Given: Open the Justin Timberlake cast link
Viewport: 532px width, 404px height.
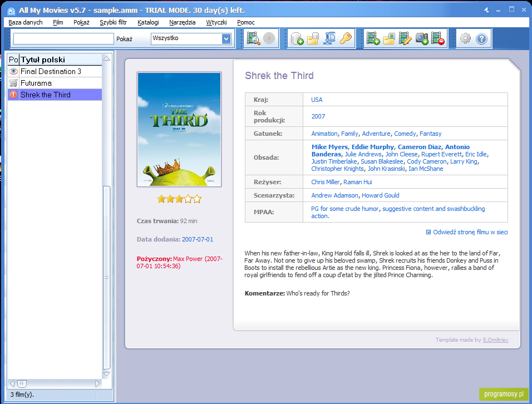Looking at the screenshot, I should 334,161.
